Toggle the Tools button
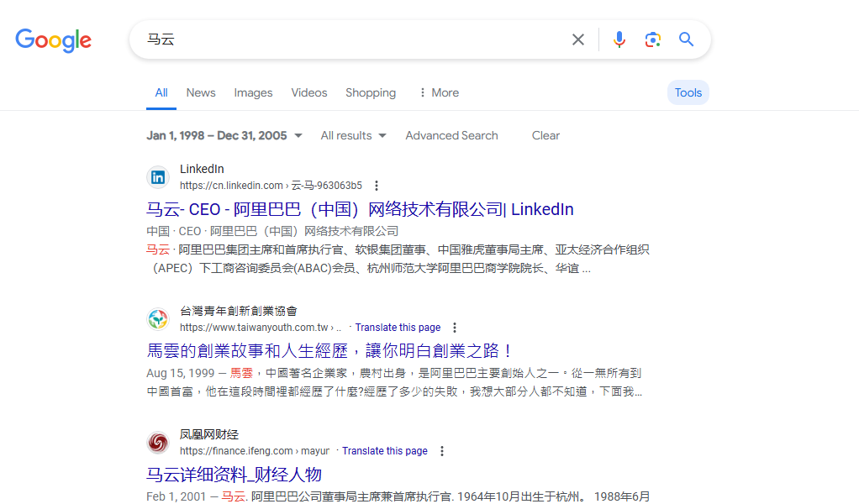This screenshot has width=859, height=504. pyautogui.click(x=688, y=92)
